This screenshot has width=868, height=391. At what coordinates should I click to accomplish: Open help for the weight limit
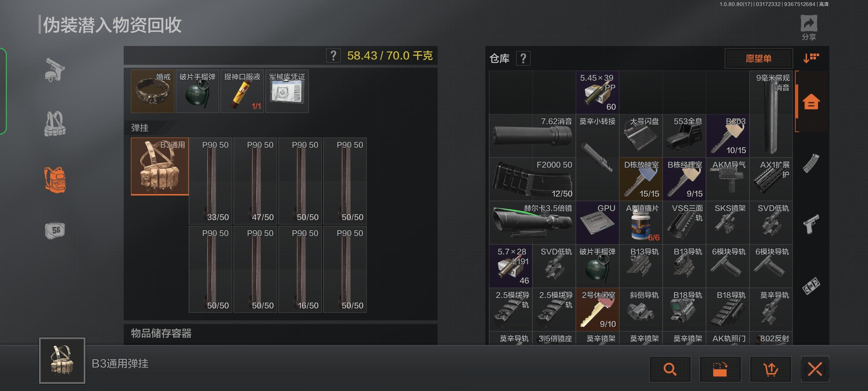coord(333,56)
